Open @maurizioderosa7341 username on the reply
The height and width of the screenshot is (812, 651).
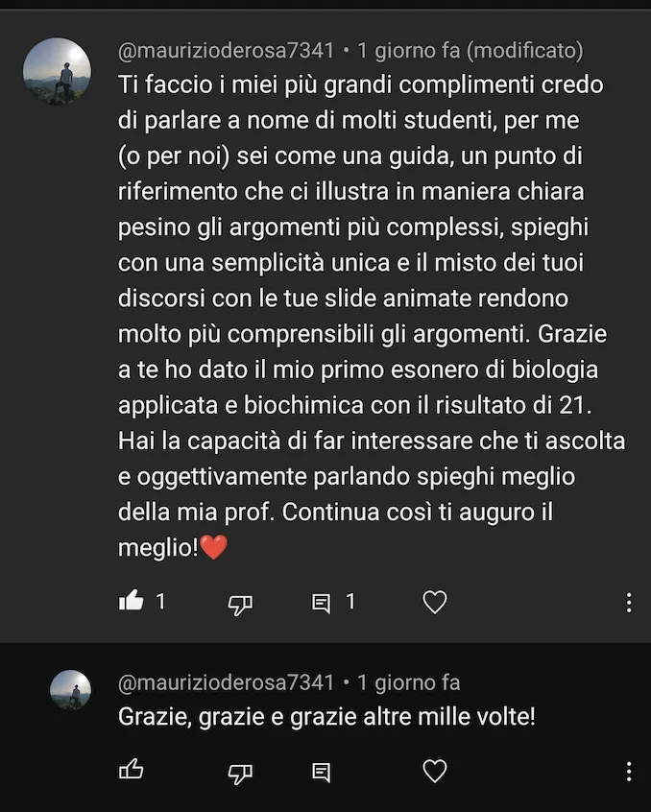coord(227,682)
